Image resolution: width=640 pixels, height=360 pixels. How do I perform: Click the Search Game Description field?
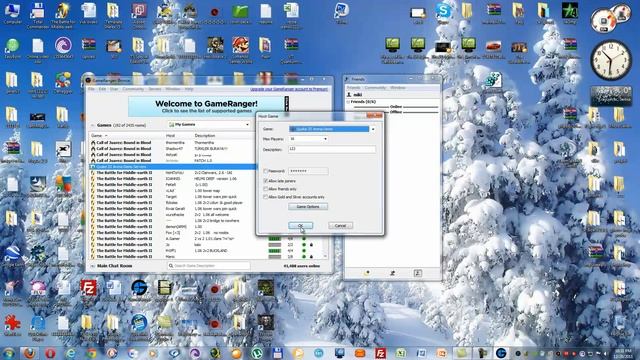pyautogui.click(x=209, y=266)
